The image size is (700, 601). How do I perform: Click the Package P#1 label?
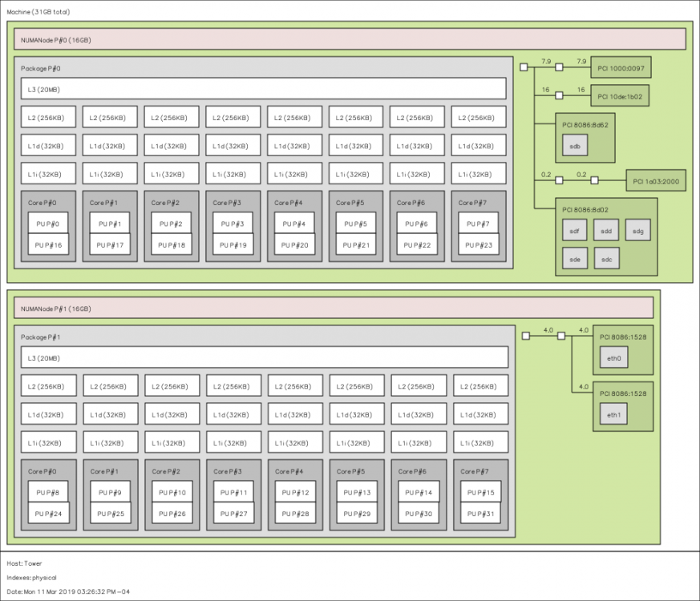pyautogui.click(x=41, y=337)
